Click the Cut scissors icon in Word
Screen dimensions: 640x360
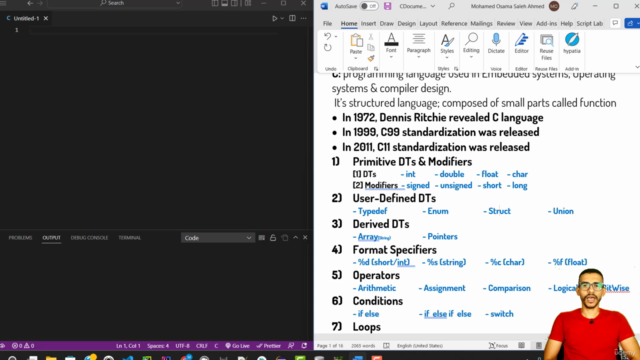(x=371, y=38)
